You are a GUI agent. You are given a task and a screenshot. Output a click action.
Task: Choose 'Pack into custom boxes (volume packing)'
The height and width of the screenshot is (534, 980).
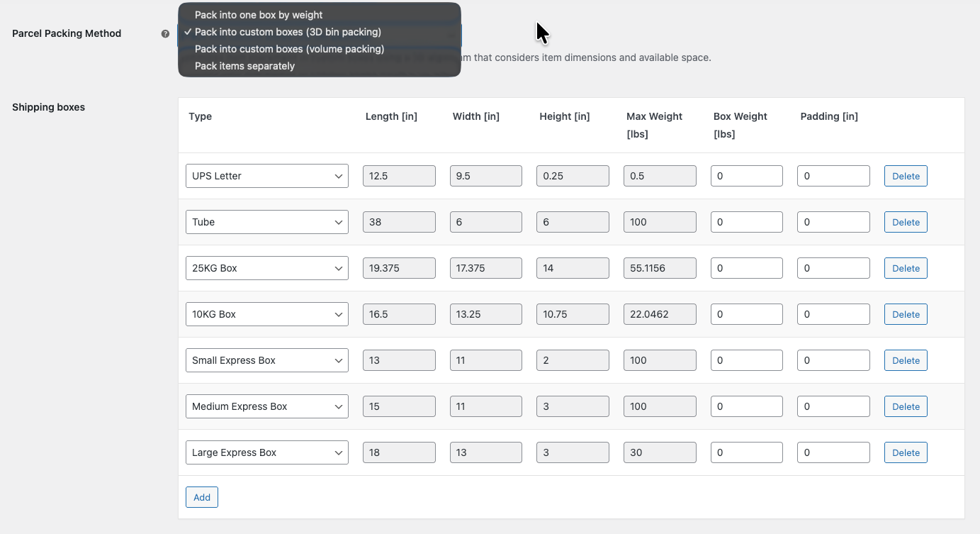pos(289,49)
